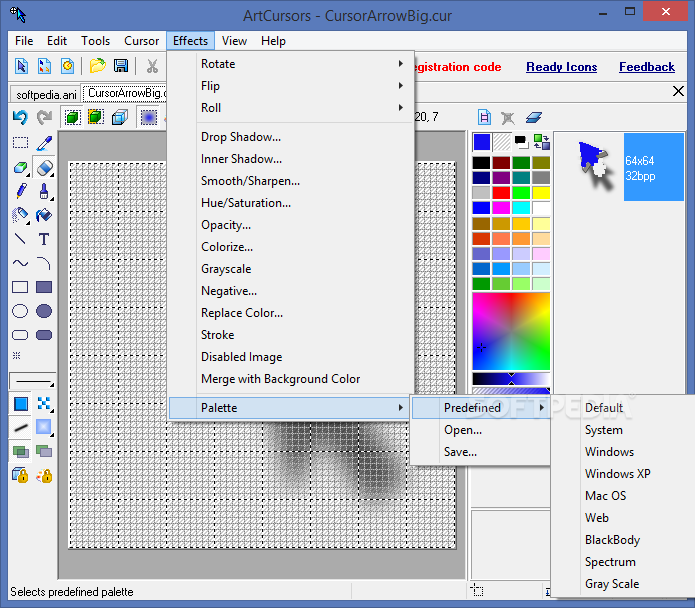Image resolution: width=695 pixels, height=608 pixels.
Task: Open the Cursor menu
Action: (141, 41)
